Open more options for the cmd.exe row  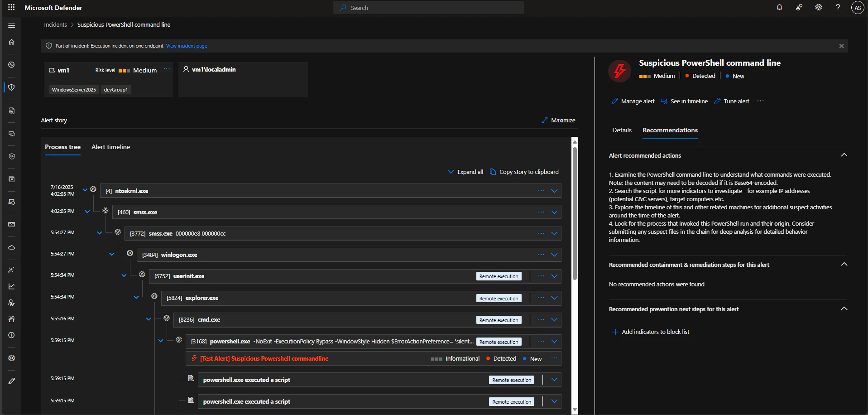click(x=541, y=319)
